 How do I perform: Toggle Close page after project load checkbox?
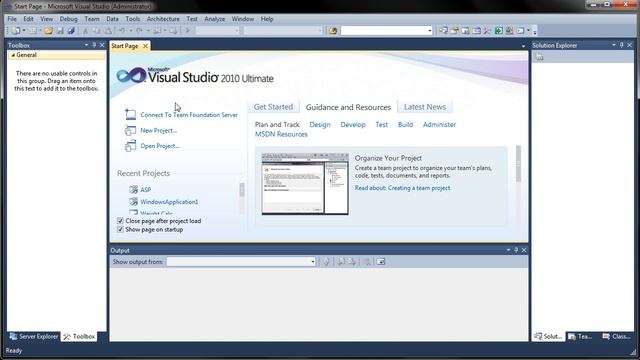click(x=120, y=221)
